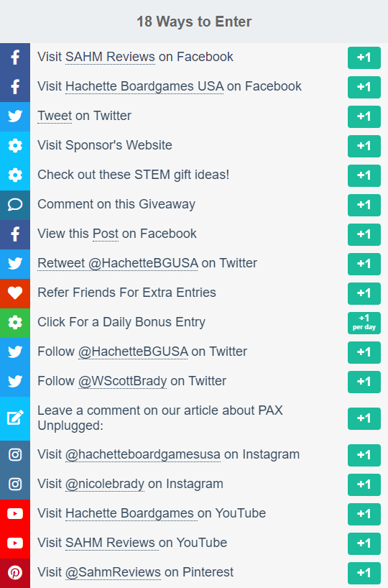Click +1 per day bonus button
The height and width of the screenshot is (588, 388).
click(x=364, y=323)
